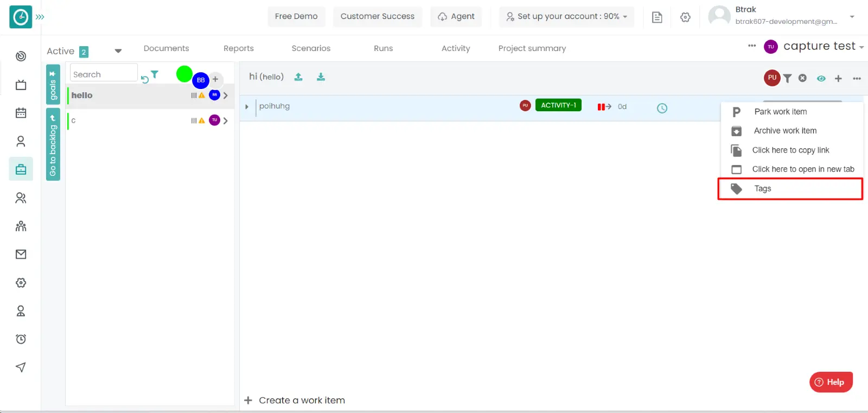Open the poihuhg work item

[275, 106]
